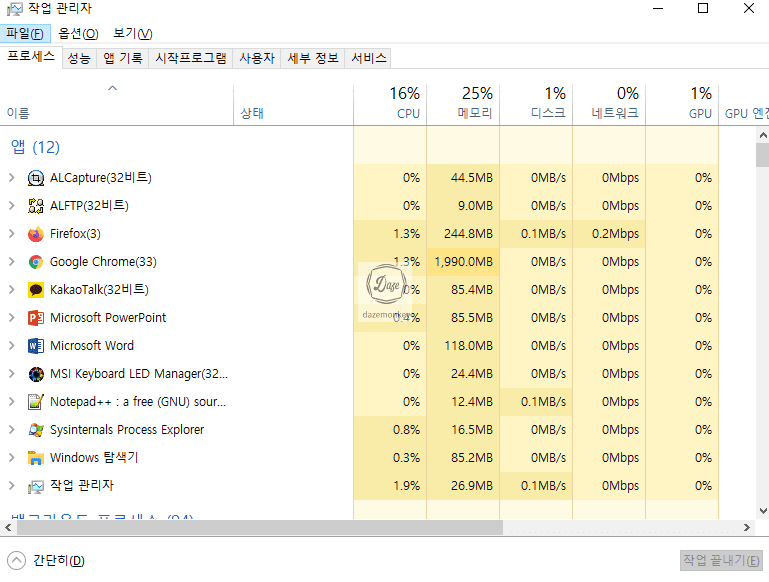Expand the ALFTP process row
769x582 pixels.
point(12,205)
